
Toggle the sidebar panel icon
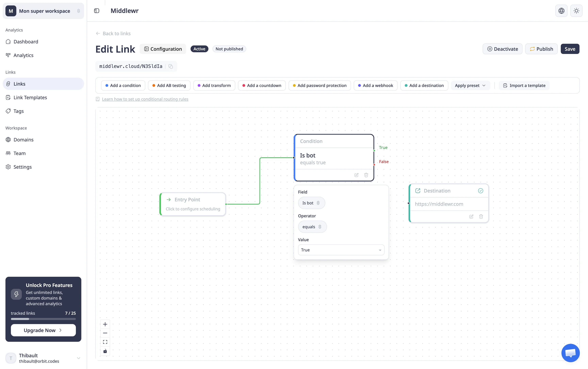coord(97,11)
